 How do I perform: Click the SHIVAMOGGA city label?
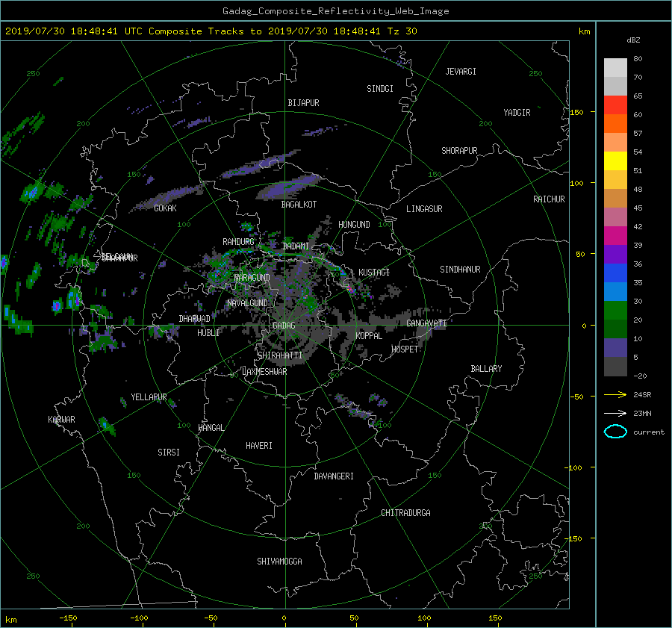279,562
